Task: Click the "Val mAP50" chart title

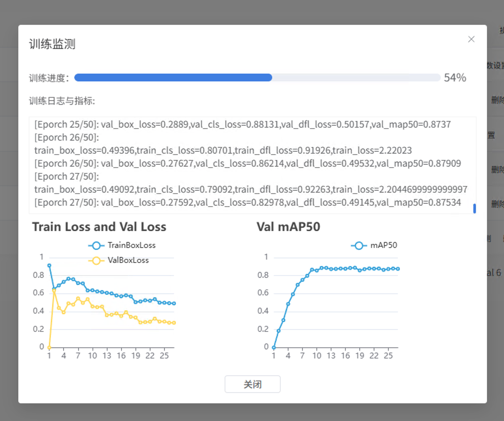Action: (x=288, y=227)
